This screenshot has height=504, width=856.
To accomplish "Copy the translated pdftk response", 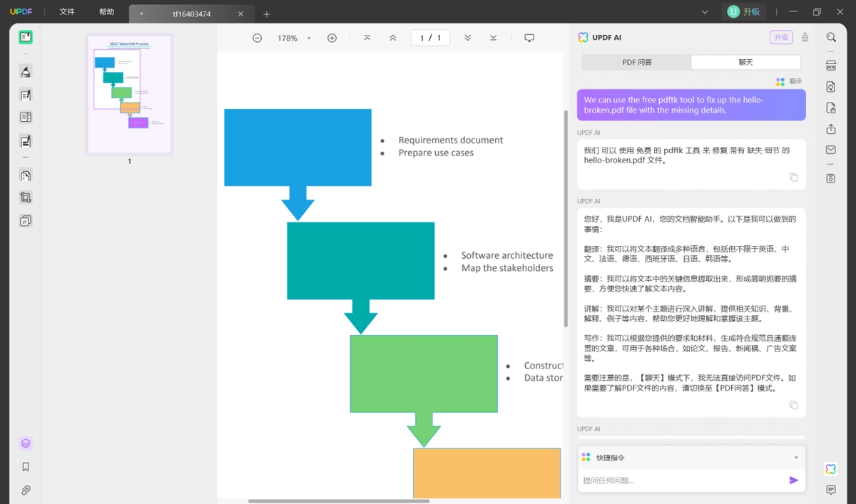I will [793, 178].
